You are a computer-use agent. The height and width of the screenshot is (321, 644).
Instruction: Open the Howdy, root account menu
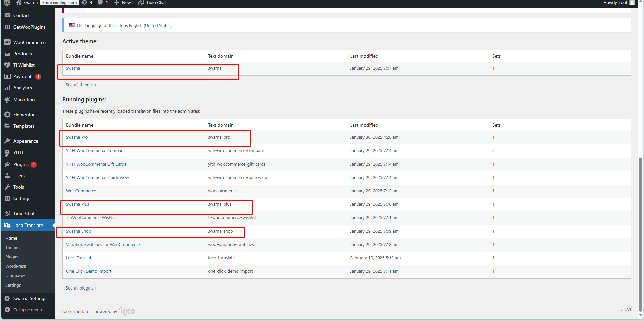(x=619, y=3)
